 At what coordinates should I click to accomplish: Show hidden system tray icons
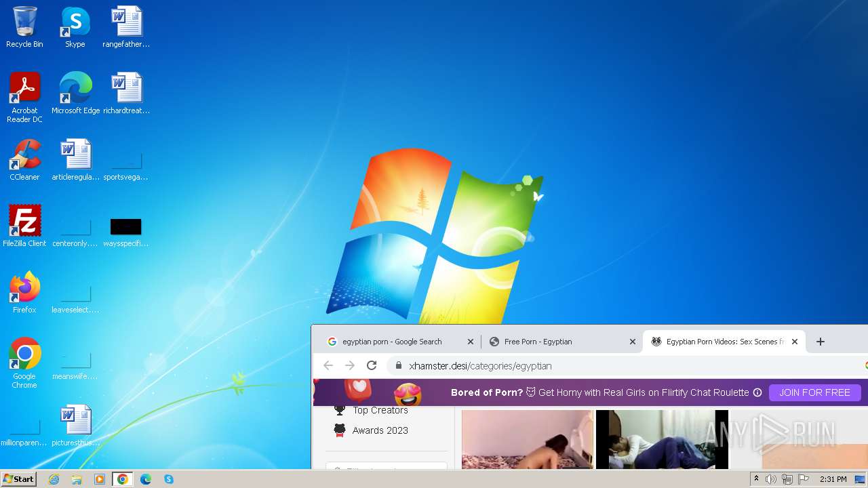[x=756, y=479]
